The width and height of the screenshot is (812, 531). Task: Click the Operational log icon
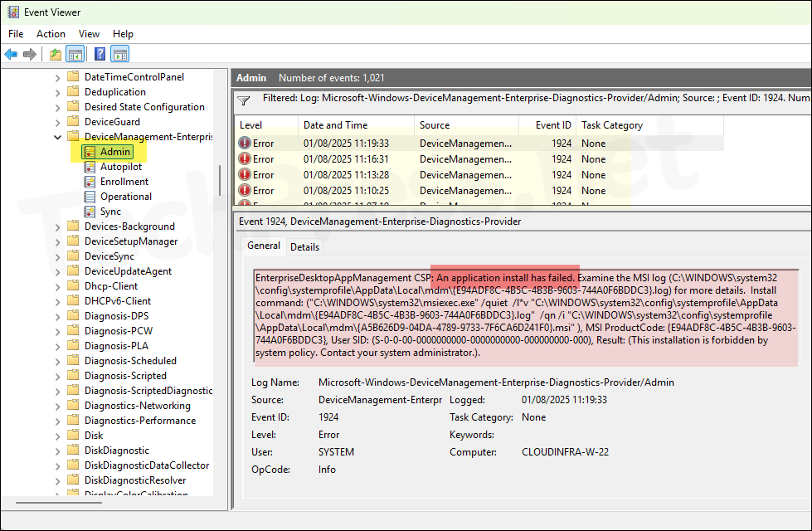point(90,197)
